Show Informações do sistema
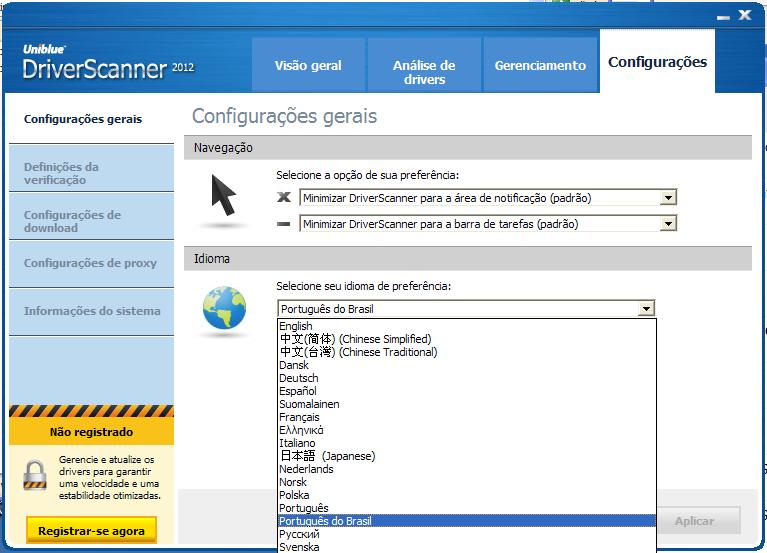Viewport: 767px width, 553px height. pos(91,311)
